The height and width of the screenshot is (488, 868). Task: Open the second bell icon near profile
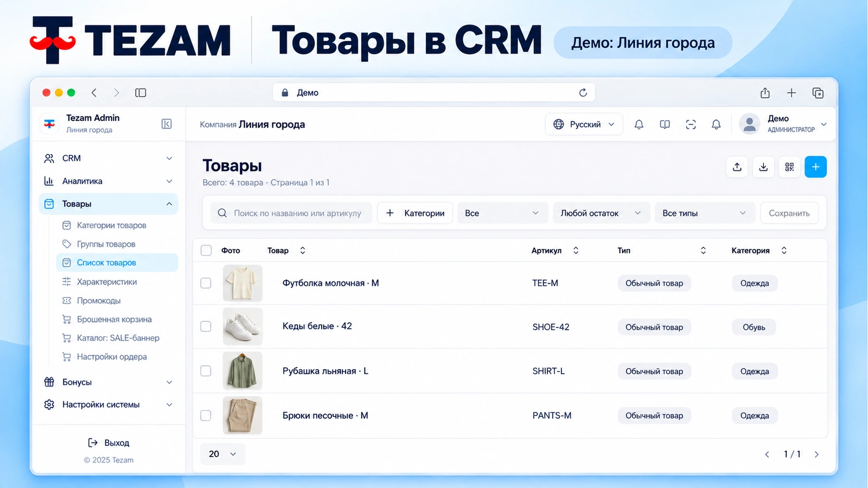[716, 125]
